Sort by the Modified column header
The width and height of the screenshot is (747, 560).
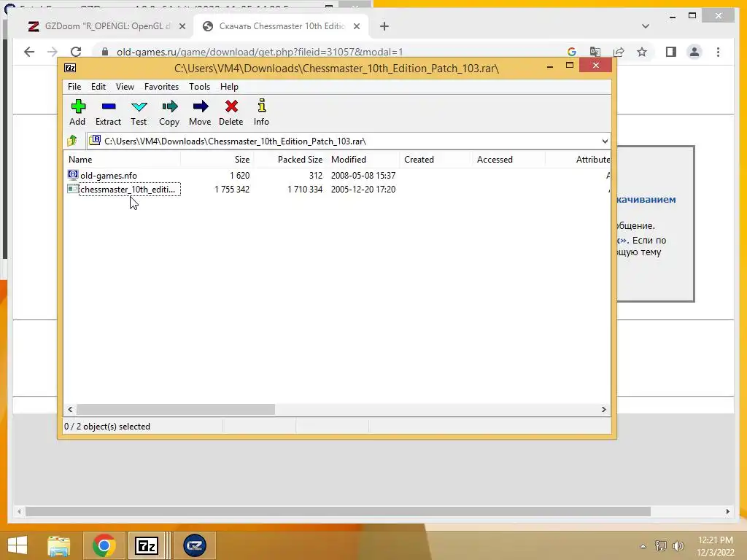pyautogui.click(x=363, y=160)
